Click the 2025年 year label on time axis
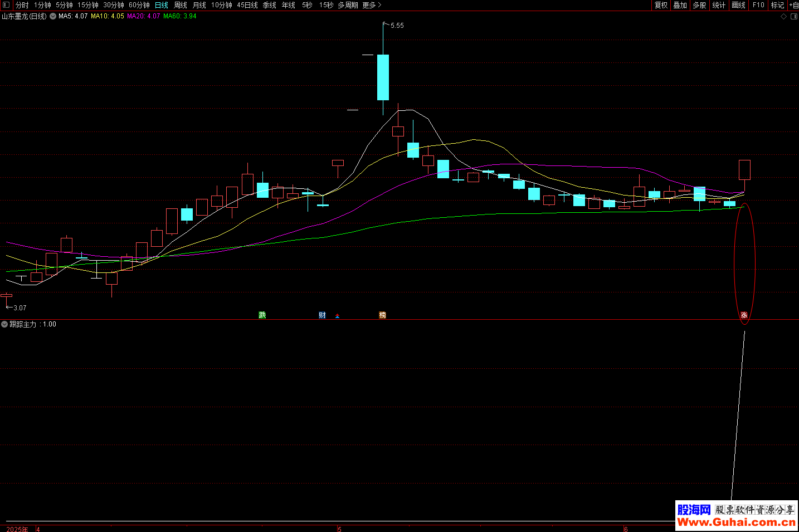Viewport: 799px width, 532px height. [17, 529]
